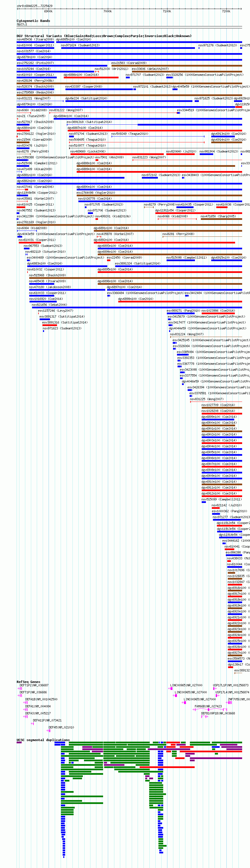Select the 7200k scale tick label
The height and width of the screenshot is (868, 250).
click(x=226, y=12)
